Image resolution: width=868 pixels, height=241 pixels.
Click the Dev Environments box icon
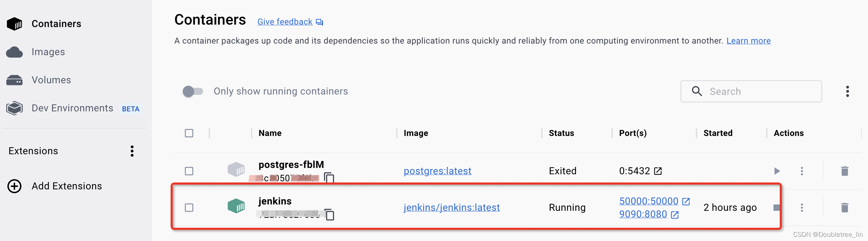pyautogui.click(x=14, y=108)
